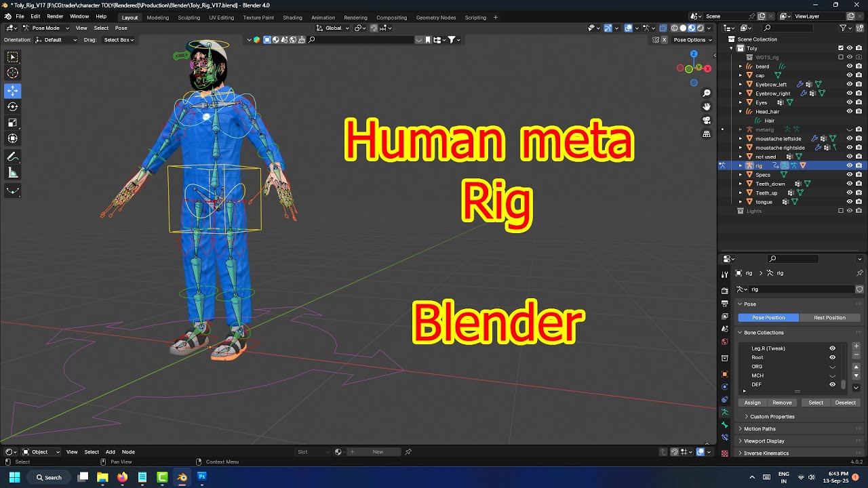Toggle visibility of tongue object
The height and width of the screenshot is (488, 868).
pyautogui.click(x=849, y=202)
